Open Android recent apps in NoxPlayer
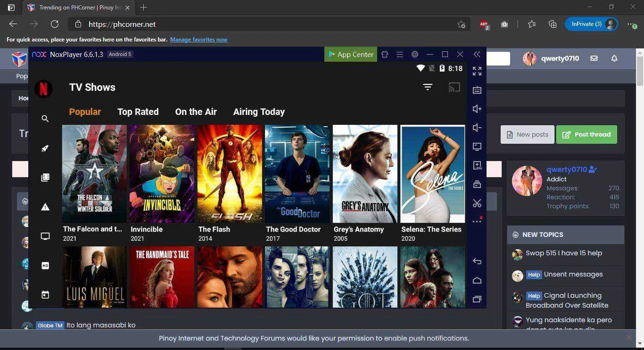Screen dimensions: 644x350 coord(477,299)
